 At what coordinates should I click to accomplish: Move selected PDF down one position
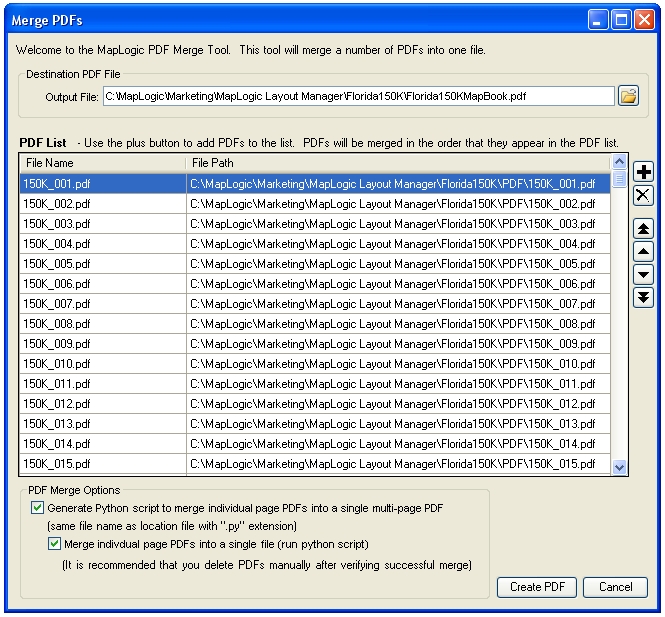tap(643, 274)
